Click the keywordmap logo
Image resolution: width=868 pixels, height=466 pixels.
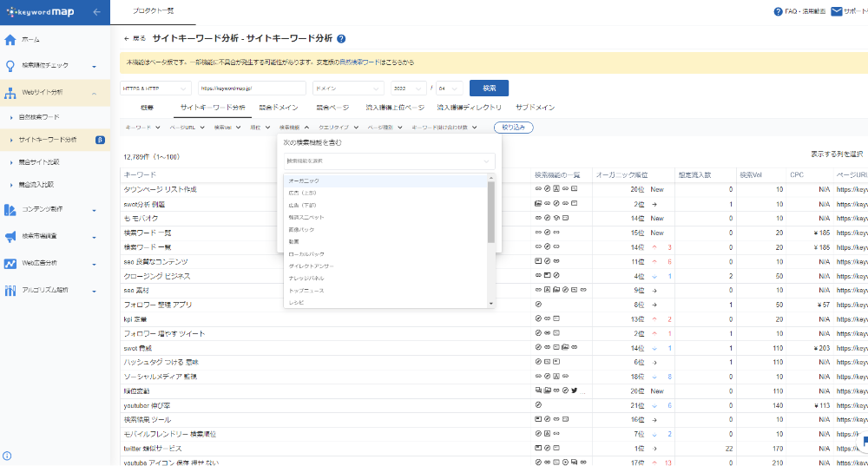(41, 11)
